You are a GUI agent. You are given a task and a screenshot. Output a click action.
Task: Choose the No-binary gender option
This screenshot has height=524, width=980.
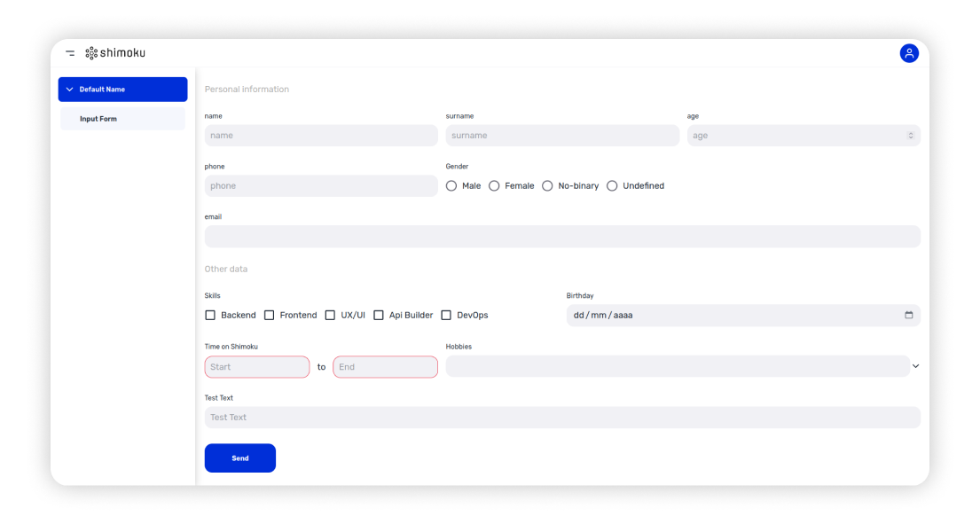click(547, 186)
